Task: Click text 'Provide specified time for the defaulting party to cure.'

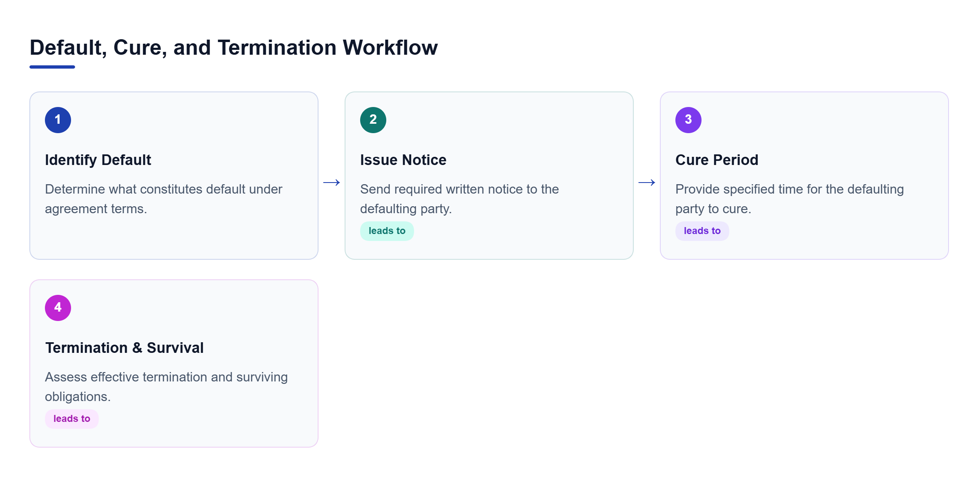Action: click(789, 199)
